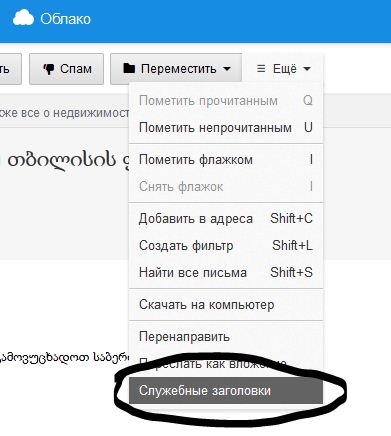Choose Пометить прочитанным menu entry

(x=226, y=101)
